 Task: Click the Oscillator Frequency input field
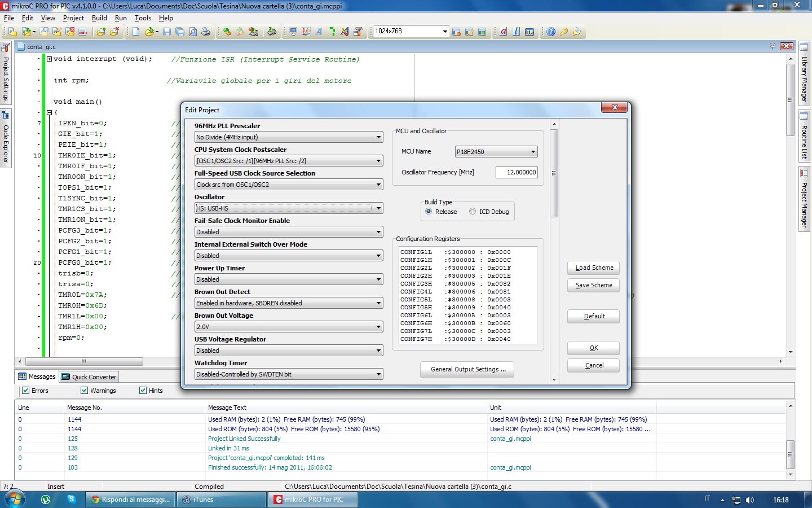[517, 172]
